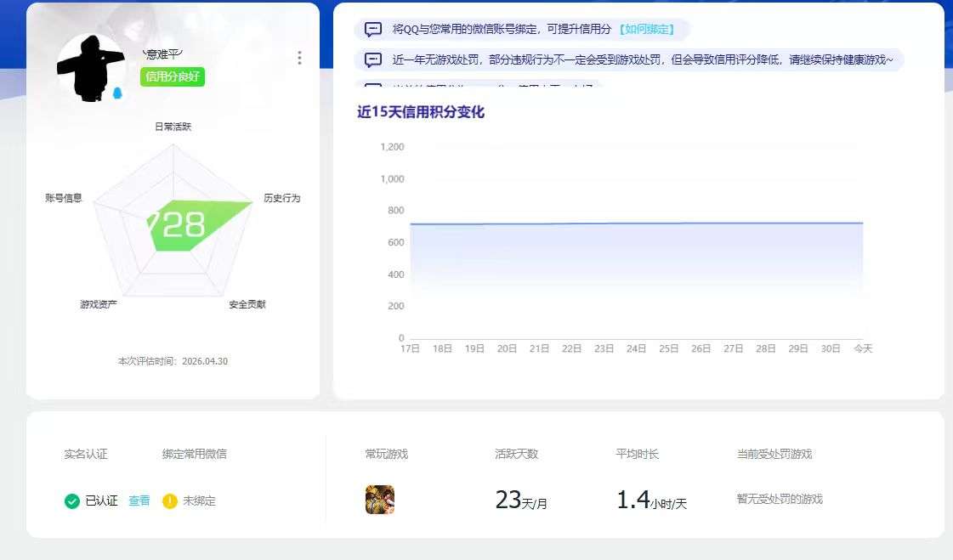Click the 20日 label on chart axis
Image resolution: width=953 pixels, height=560 pixels.
[507, 348]
